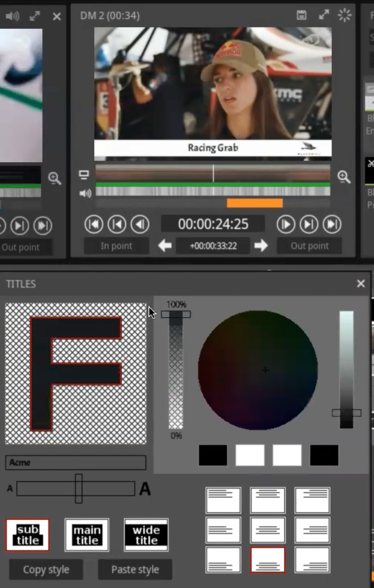
Task: Click the orange segment on DM 2 timeline
Action: point(255,203)
